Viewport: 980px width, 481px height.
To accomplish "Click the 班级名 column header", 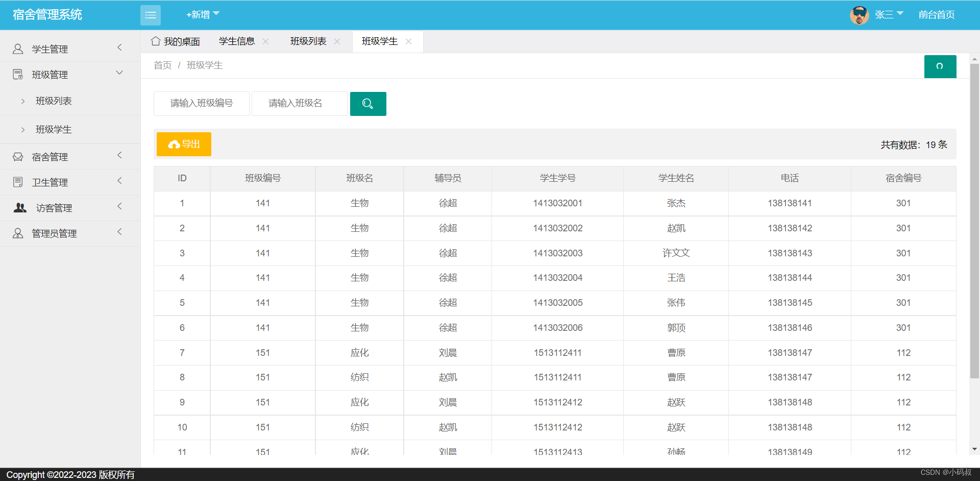I will [x=360, y=178].
